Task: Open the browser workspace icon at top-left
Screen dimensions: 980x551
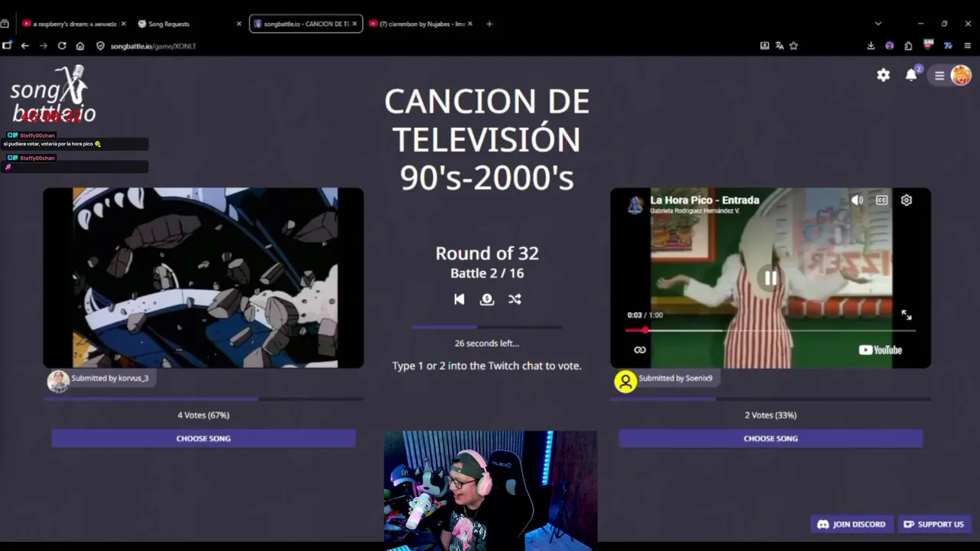Action: [5, 24]
